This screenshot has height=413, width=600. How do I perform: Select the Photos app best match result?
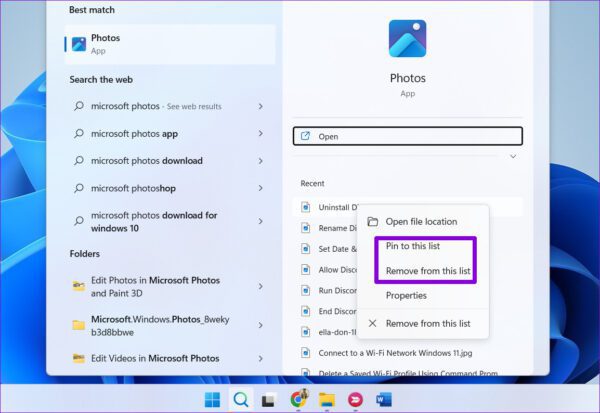(170, 44)
